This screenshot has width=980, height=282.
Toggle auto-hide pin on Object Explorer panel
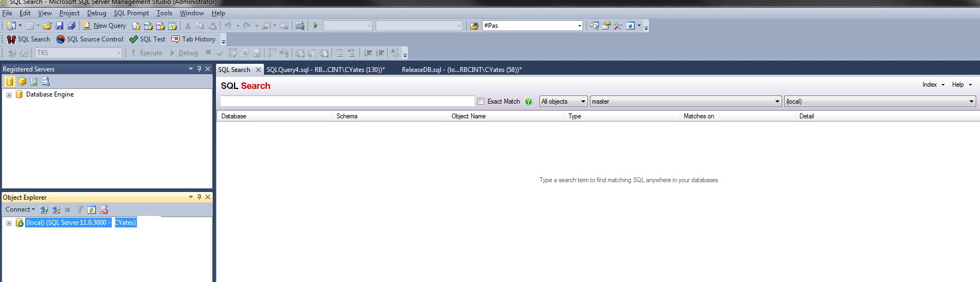click(x=199, y=197)
